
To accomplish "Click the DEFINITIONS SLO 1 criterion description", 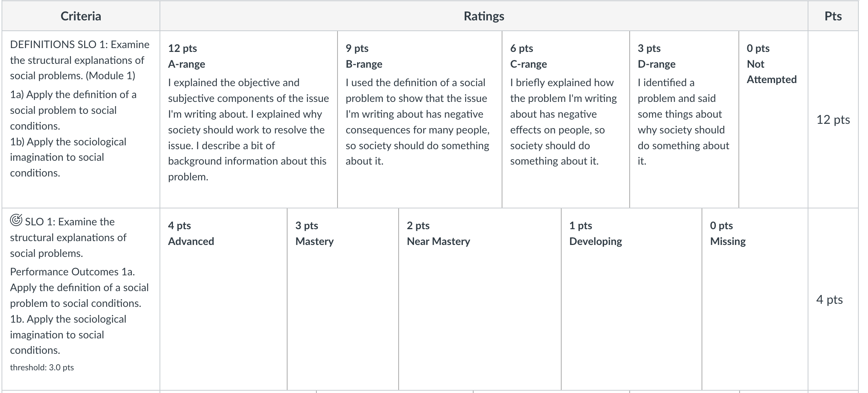I will point(80,60).
